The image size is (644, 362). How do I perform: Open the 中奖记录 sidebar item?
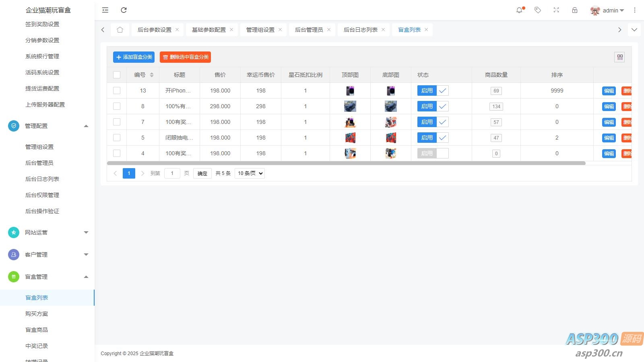(37, 345)
